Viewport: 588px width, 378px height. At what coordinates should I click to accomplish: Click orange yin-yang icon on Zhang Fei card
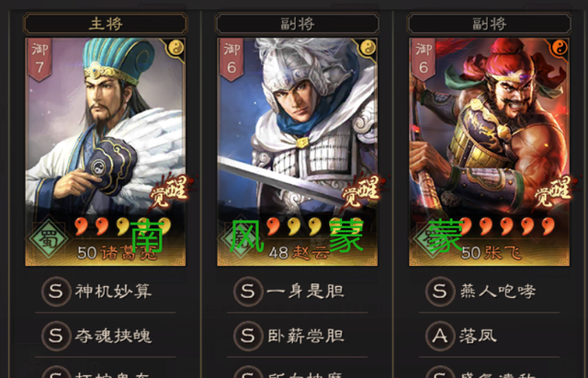pyautogui.click(x=560, y=48)
